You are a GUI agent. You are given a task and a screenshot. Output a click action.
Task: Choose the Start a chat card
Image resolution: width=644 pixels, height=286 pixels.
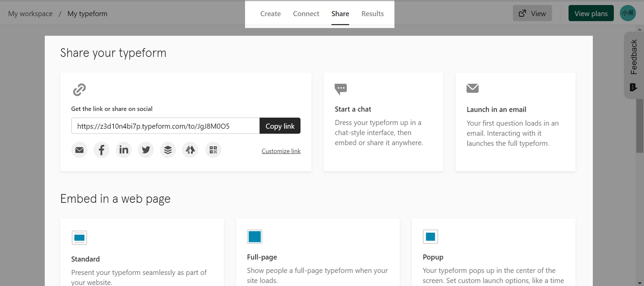pos(384,122)
